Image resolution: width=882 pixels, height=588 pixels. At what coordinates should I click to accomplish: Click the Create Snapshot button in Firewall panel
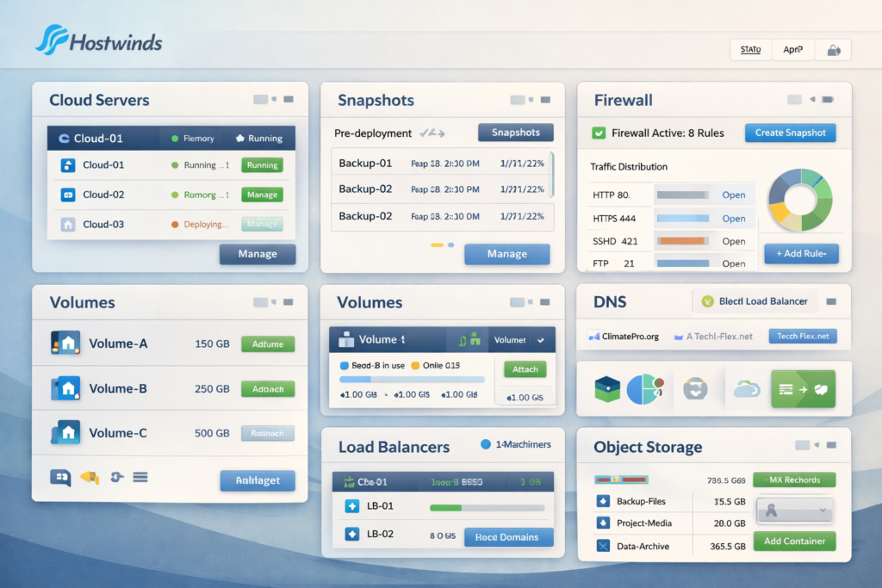790,132
